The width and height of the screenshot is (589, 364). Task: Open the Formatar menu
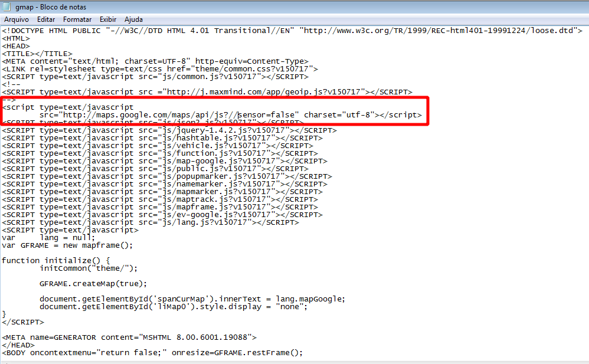77,19
